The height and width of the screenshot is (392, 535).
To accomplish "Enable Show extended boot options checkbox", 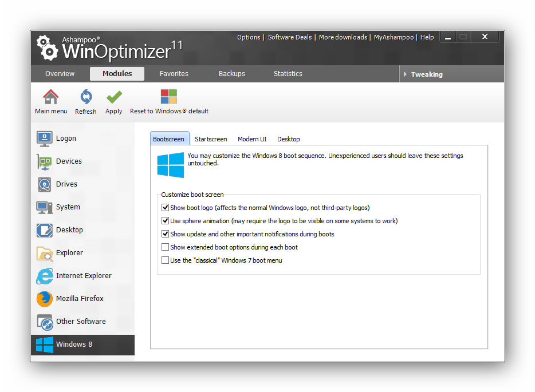I will pyautogui.click(x=165, y=247).
